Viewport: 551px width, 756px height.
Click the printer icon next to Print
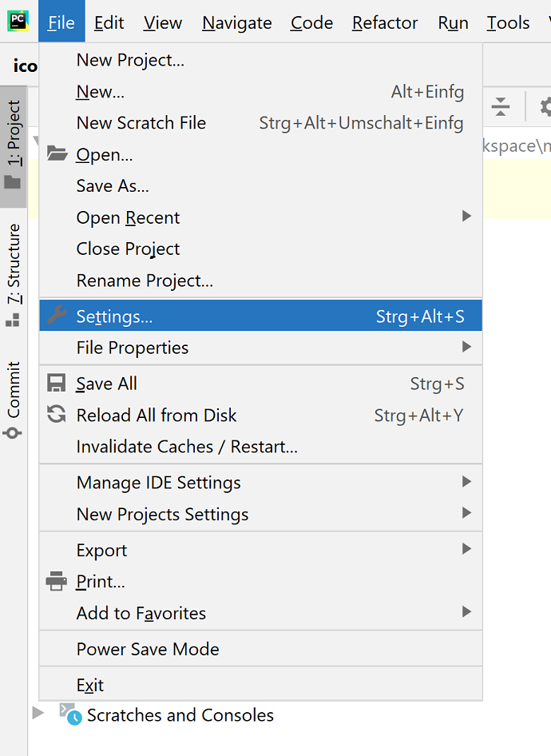point(56,582)
